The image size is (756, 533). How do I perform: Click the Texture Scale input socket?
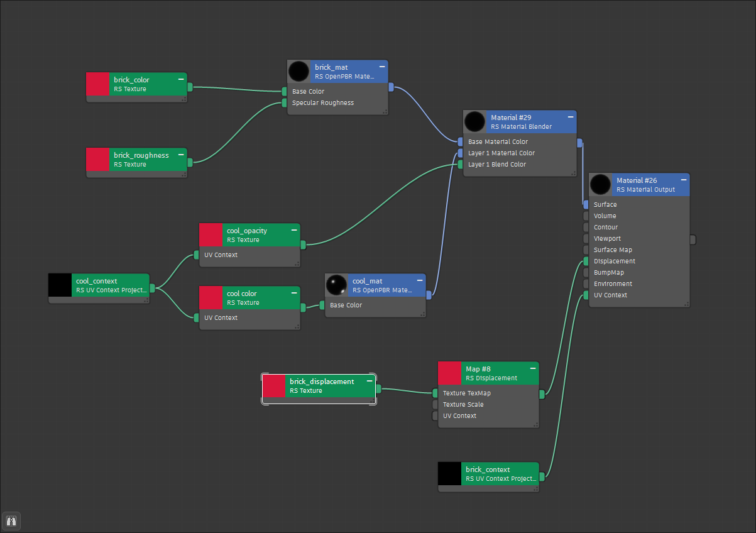tap(435, 405)
